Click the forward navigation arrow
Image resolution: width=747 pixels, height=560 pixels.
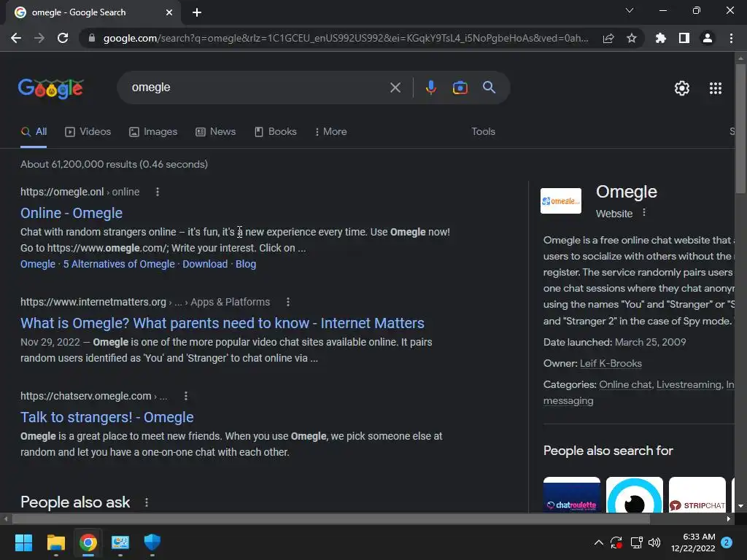[x=39, y=38]
